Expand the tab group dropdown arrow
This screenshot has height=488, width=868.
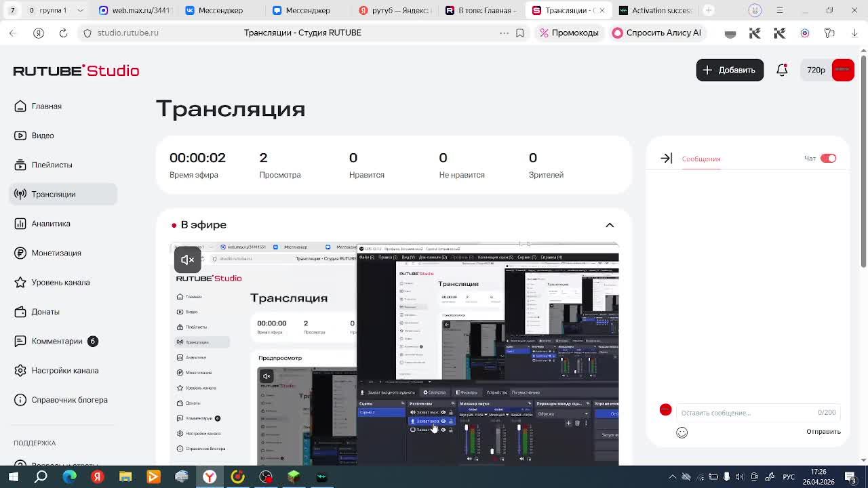81,10
